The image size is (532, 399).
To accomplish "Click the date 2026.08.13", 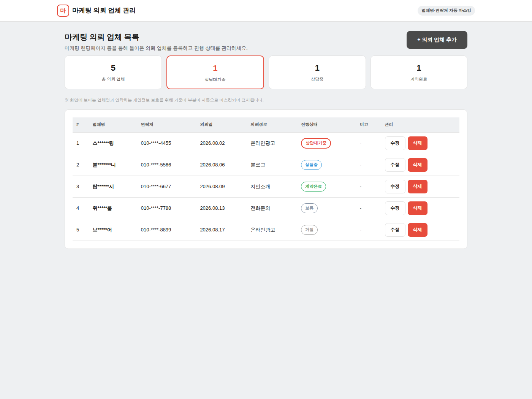I will pyautogui.click(x=212, y=208).
